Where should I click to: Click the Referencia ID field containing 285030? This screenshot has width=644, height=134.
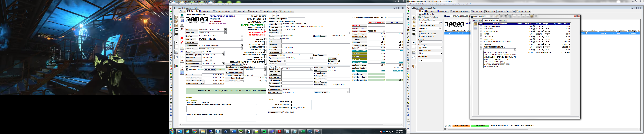point(430,60)
